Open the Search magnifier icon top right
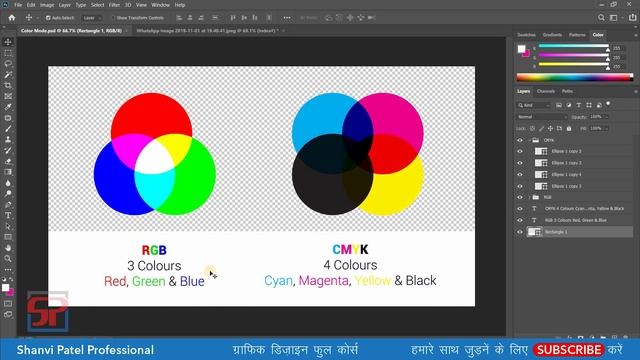Image resolution: width=640 pixels, height=360 pixels. (601, 18)
